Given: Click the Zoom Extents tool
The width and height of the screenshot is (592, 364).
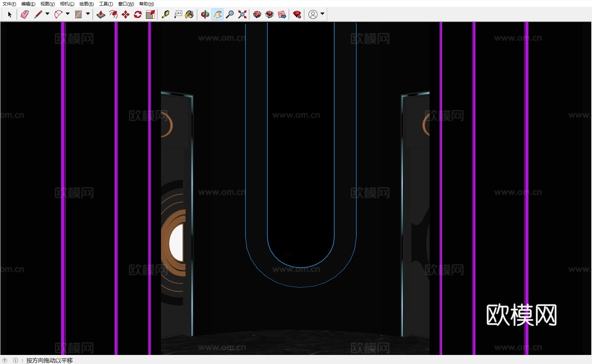Looking at the screenshot, I should coord(242,14).
